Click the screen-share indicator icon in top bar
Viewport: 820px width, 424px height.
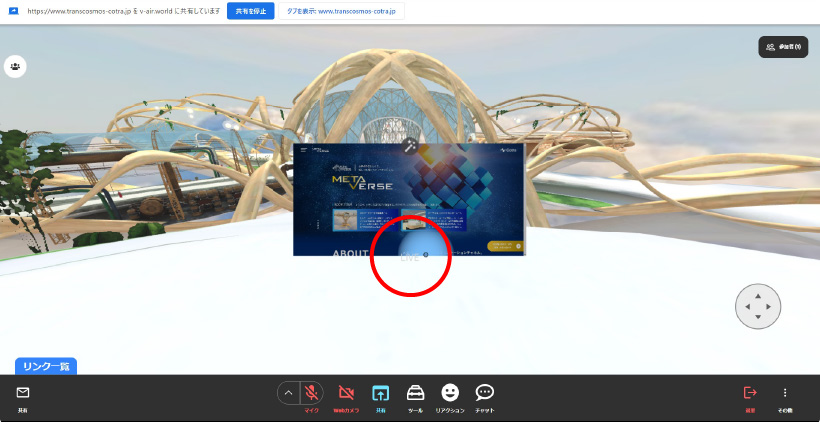point(13,11)
